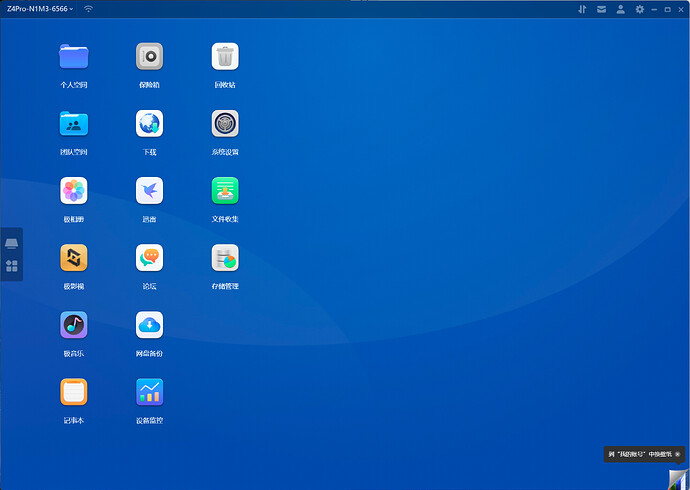Click the user account icon in title bar
The image size is (690, 490).
click(621, 9)
